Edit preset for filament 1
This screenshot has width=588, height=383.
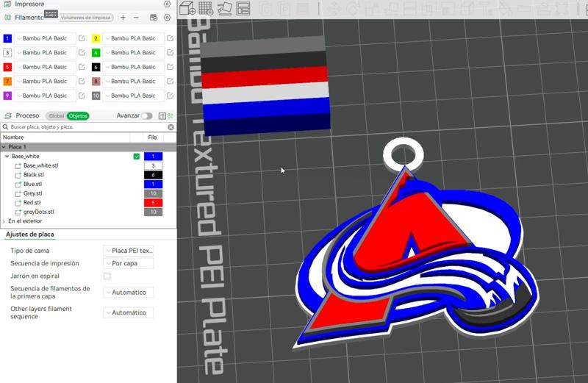(x=82, y=38)
